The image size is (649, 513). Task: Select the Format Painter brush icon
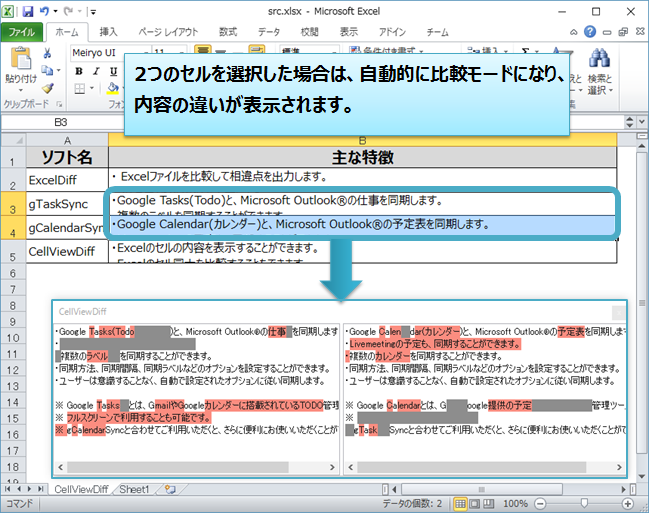pyautogui.click(x=48, y=88)
